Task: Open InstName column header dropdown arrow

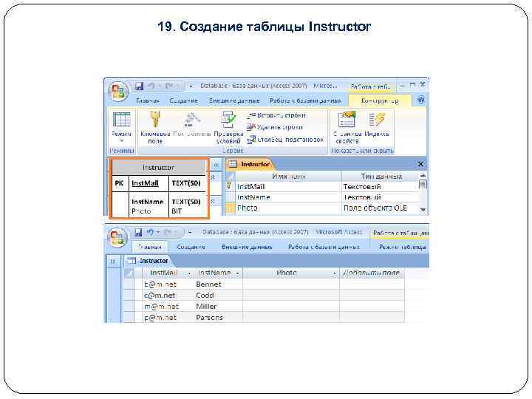Action: (x=237, y=273)
